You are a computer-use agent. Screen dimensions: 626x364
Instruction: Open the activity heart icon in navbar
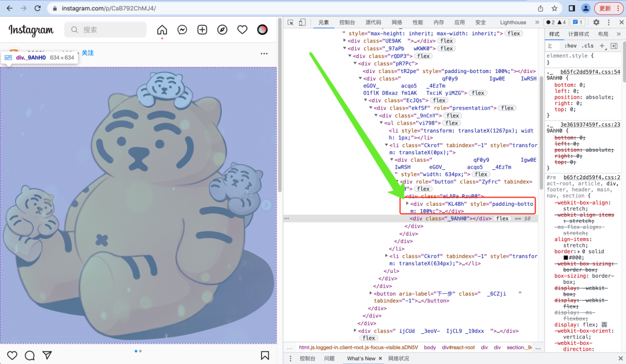[x=242, y=30]
